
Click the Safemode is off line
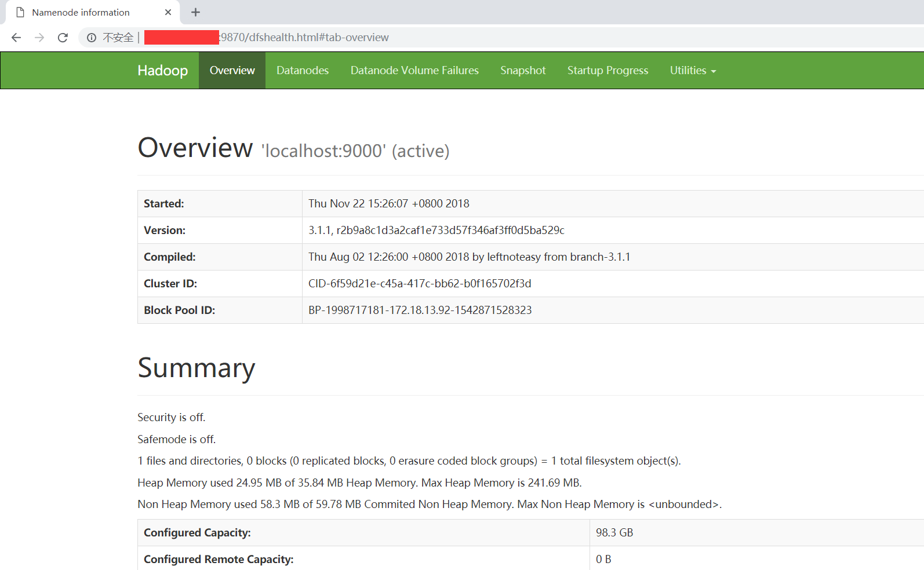coord(177,440)
